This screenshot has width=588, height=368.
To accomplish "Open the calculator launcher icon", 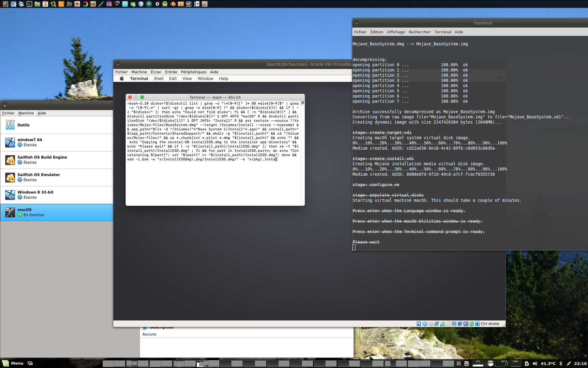I will coord(205,4).
